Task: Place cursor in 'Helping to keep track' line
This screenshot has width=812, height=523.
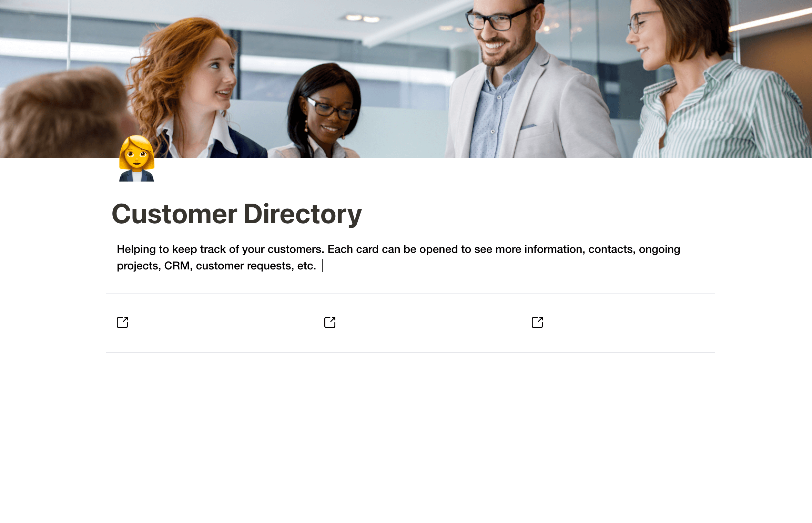Action: (398, 249)
